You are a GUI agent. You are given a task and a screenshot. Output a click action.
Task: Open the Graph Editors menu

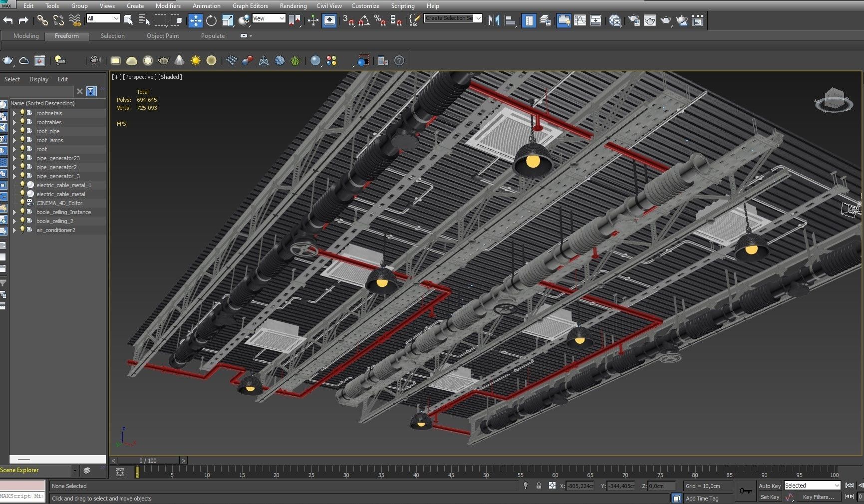click(x=250, y=6)
